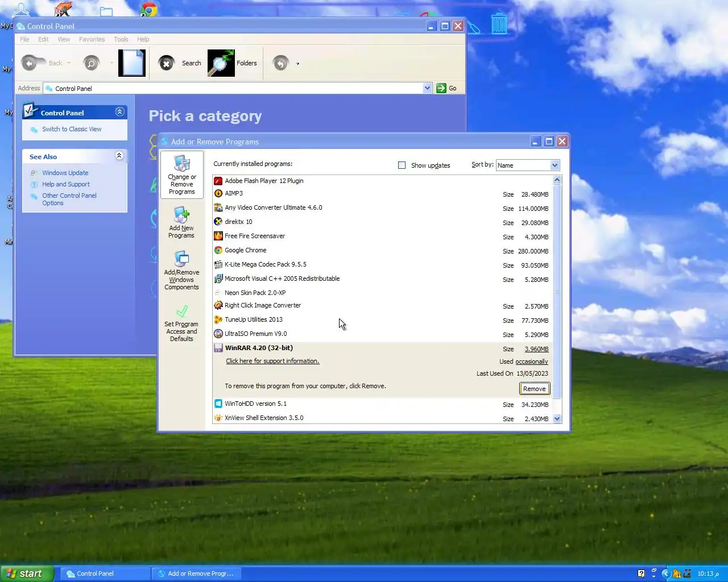Open the Edit menu

click(43, 39)
